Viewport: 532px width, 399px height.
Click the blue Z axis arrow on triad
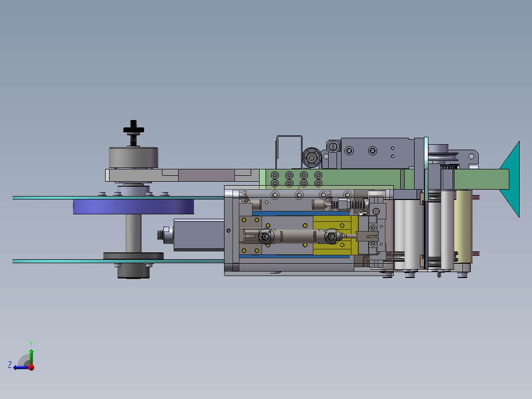pos(20,368)
